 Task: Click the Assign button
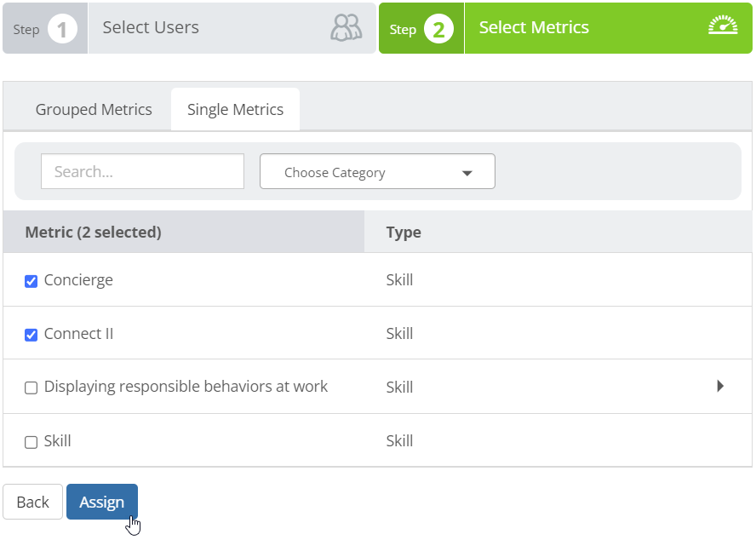pos(102,502)
